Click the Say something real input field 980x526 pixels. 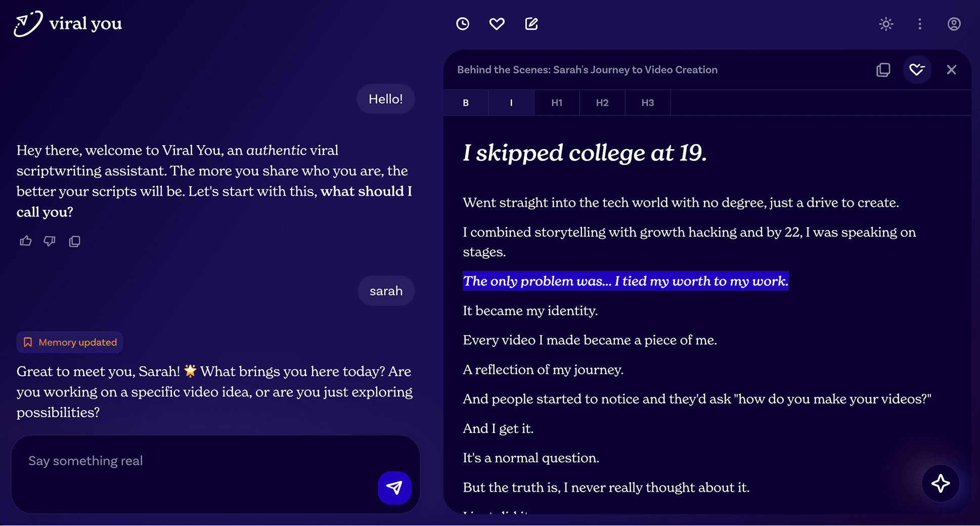(202, 460)
